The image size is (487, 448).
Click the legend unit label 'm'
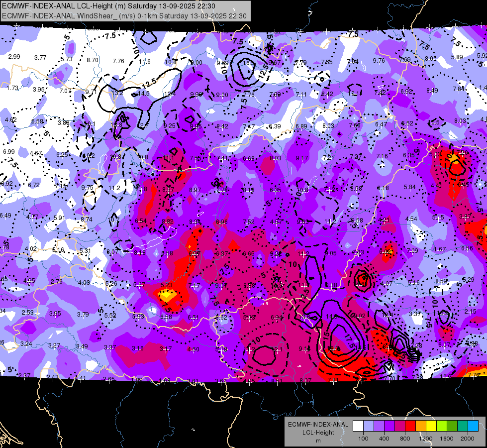click(x=318, y=441)
